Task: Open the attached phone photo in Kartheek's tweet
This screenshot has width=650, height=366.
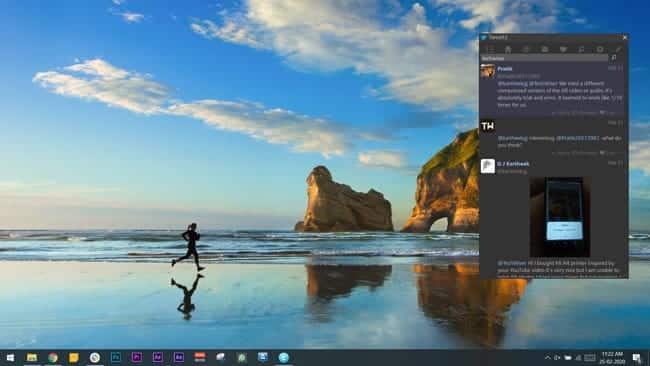Action: point(560,217)
